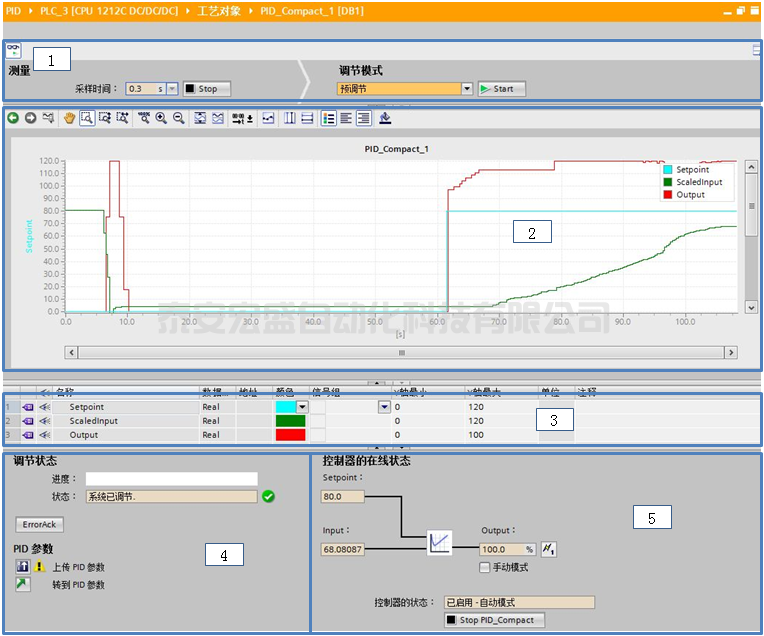Select the hand pan tool

69,118
